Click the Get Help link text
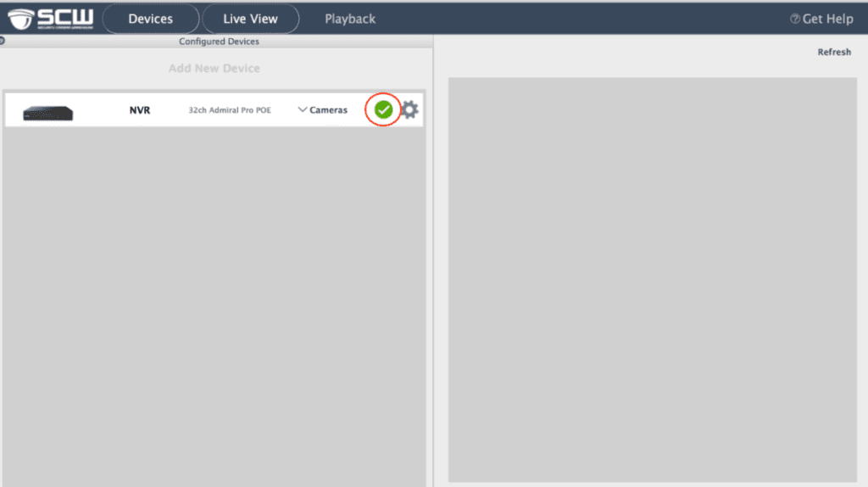This screenshot has height=487, width=868. [827, 19]
